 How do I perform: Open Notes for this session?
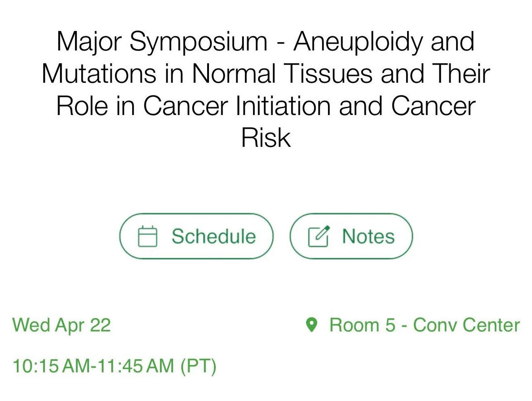pos(351,236)
